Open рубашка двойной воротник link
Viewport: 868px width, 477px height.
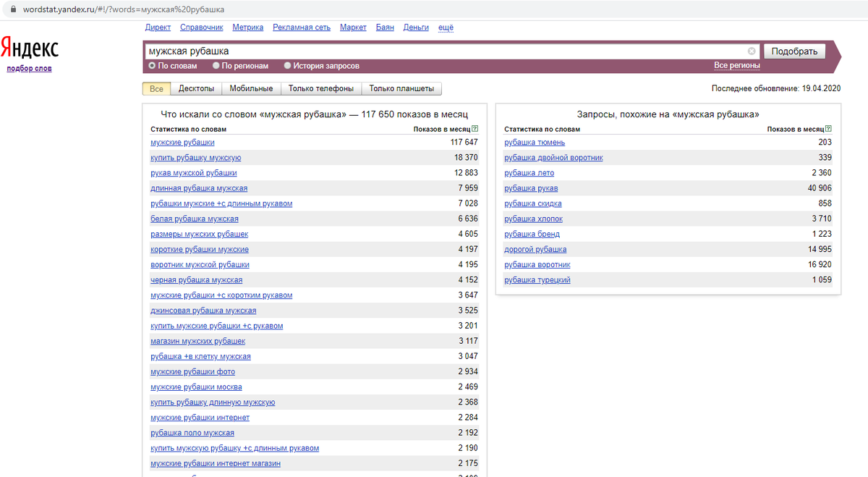[x=553, y=157]
